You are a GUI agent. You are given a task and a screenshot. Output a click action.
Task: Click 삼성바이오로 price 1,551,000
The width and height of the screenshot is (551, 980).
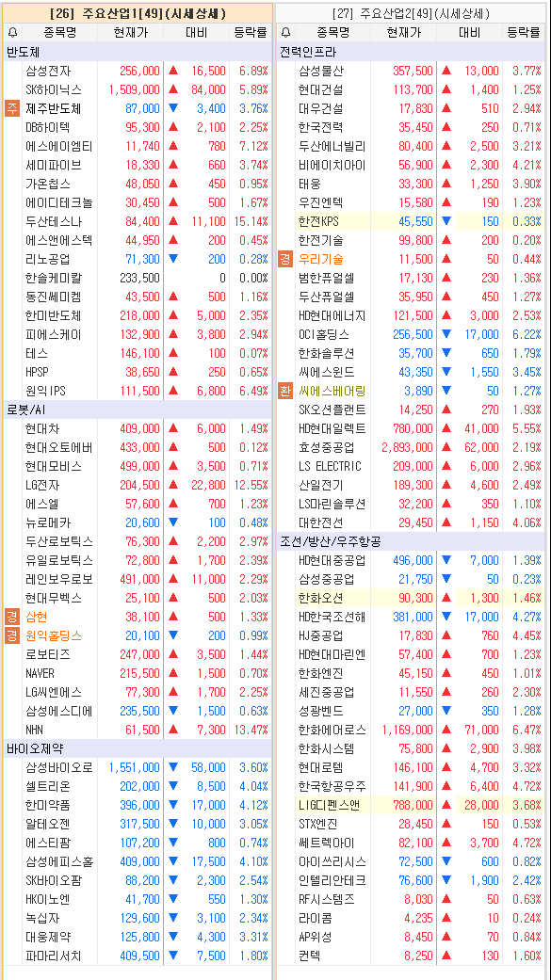tap(134, 767)
